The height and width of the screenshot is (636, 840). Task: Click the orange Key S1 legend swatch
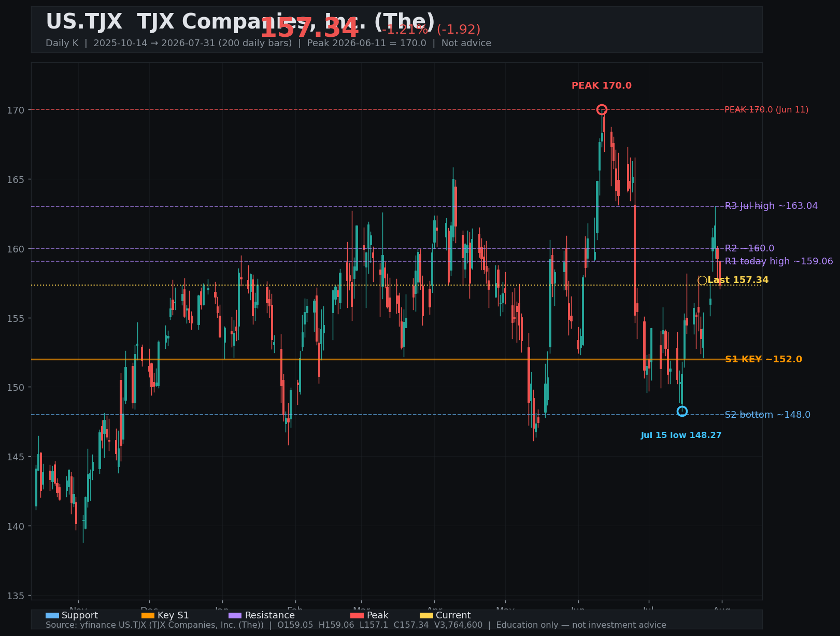pos(148,615)
